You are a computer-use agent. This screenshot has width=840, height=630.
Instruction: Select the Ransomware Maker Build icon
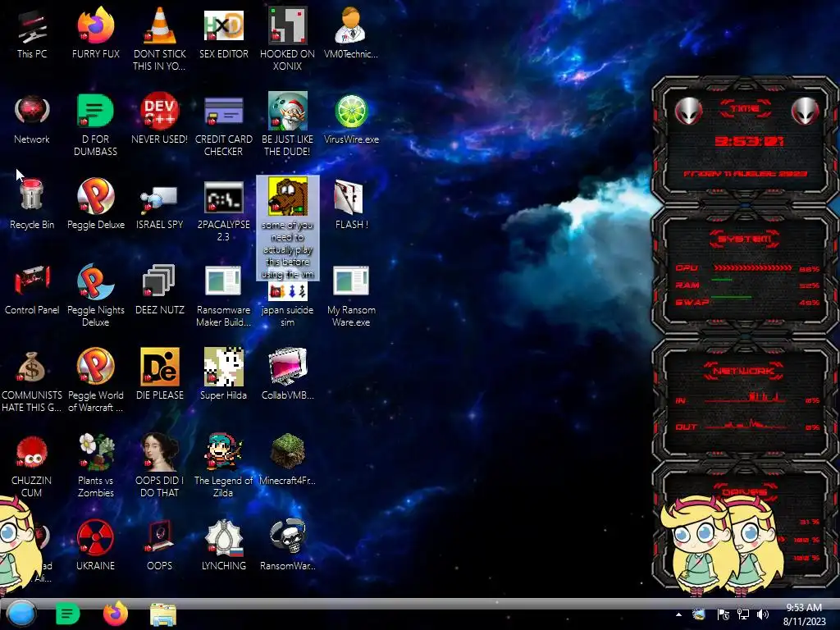224,281
